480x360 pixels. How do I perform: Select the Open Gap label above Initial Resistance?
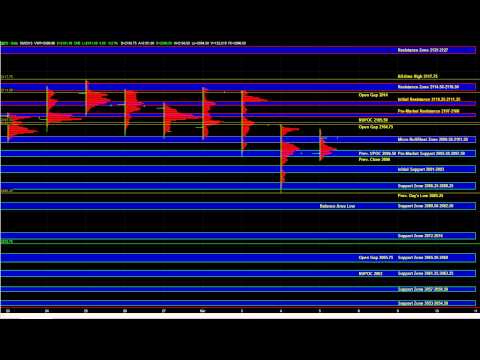click(373, 95)
